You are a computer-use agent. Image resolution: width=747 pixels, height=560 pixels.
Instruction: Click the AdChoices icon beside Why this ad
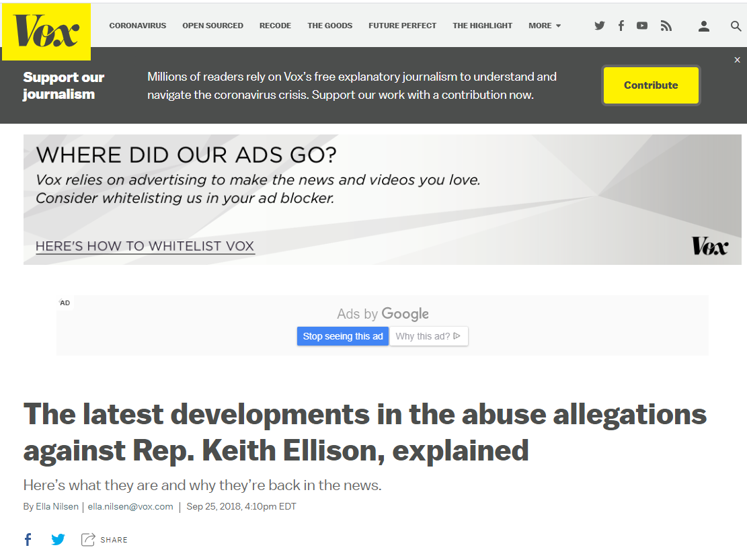click(457, 335)
